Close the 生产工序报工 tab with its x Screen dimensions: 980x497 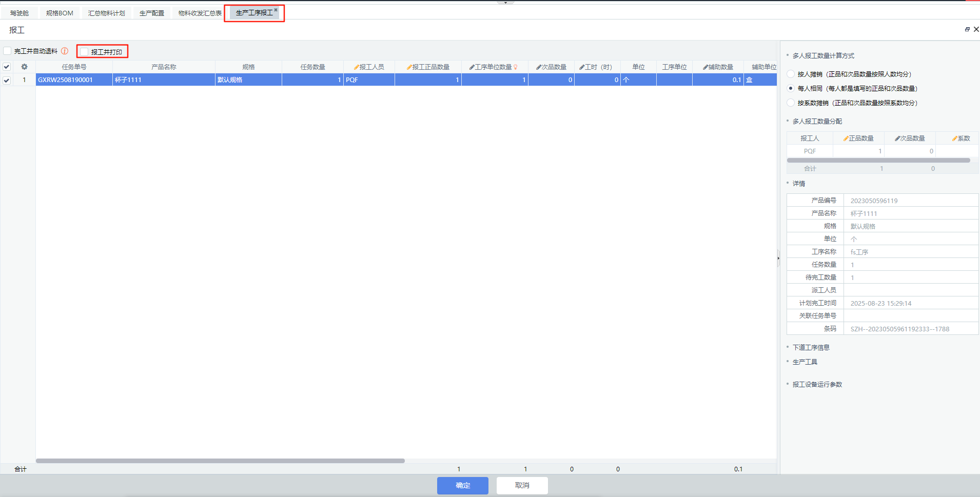(x=276, y=10)
